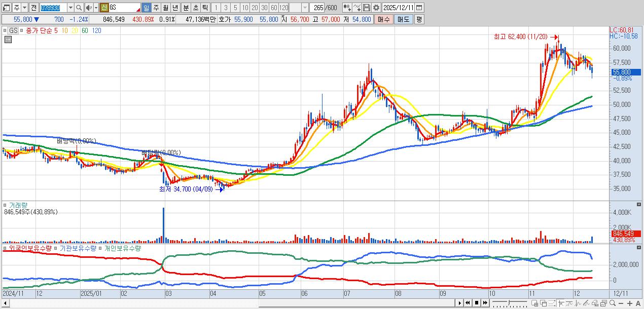The image size is (644, 309).
Task: Click the add chart window icon
Action: coord(535,303)
